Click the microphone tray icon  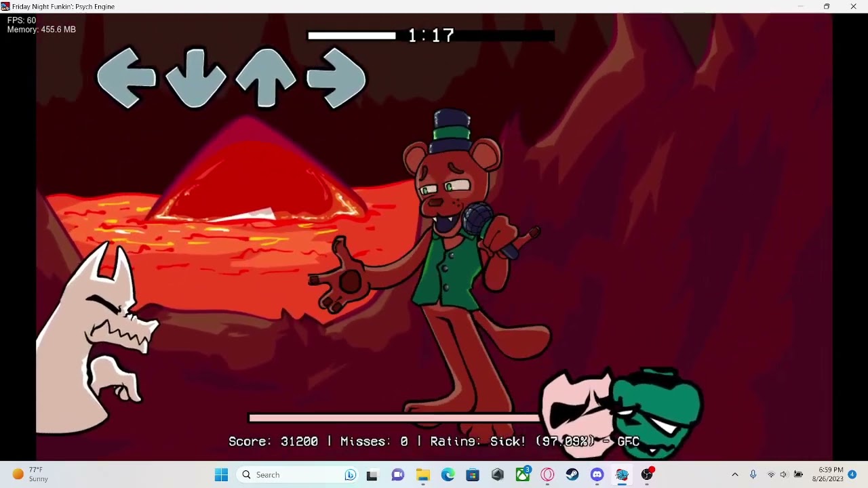coord(753,474)
